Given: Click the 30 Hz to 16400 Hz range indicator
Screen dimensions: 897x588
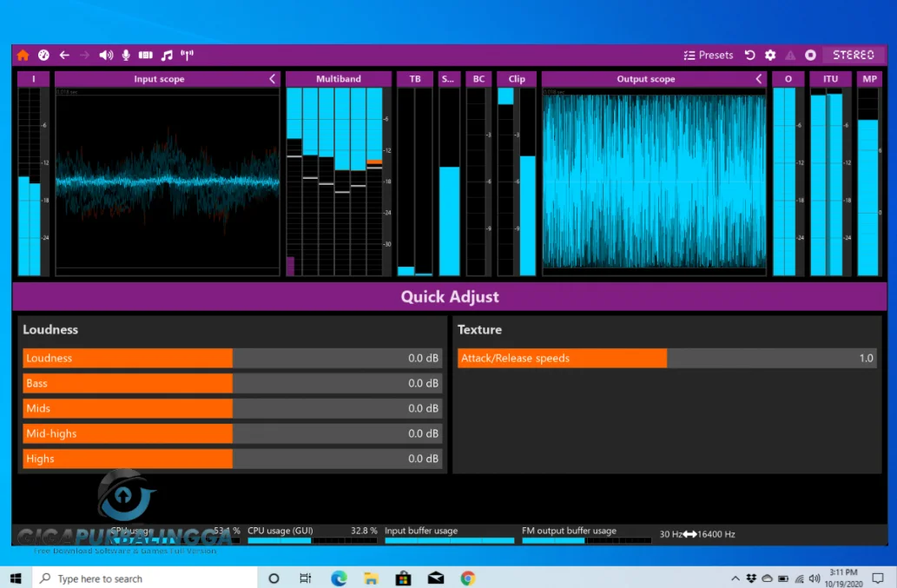Looking at the screenshot, I should [x=697, y=534].
